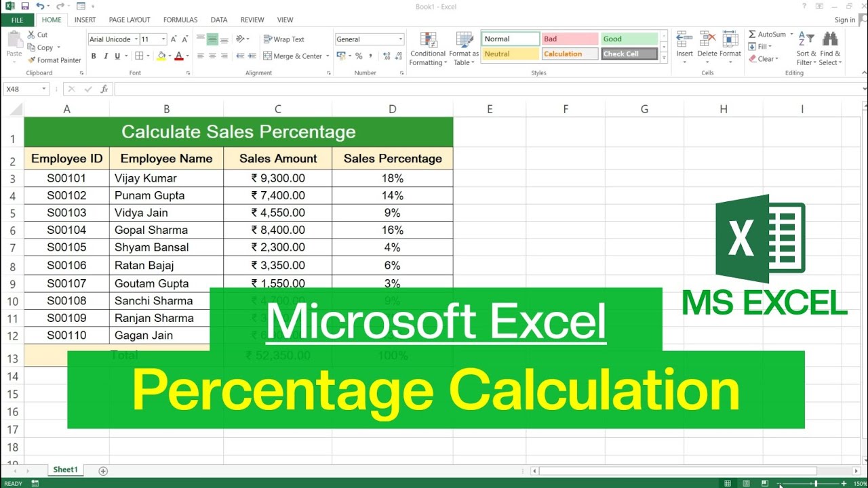
Task: Decrease decimal places
Action: (x=398, y=56)
